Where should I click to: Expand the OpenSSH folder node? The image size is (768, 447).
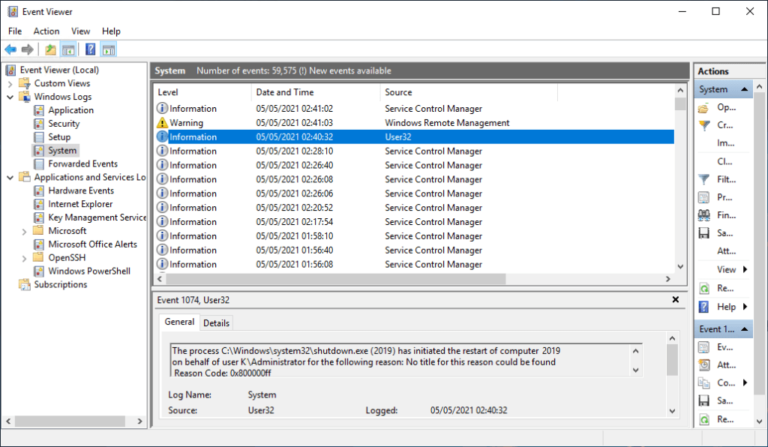pos(25,258)
